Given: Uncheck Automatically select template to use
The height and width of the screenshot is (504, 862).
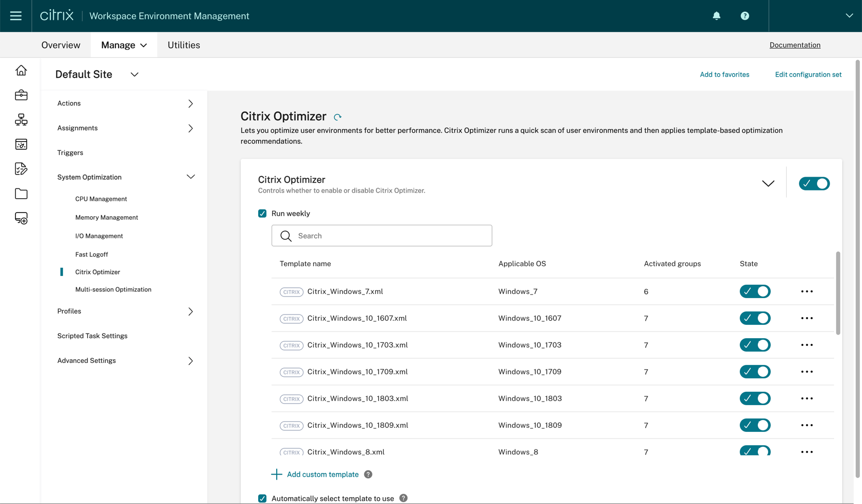Looking at the screenshot, I should 262,498.
